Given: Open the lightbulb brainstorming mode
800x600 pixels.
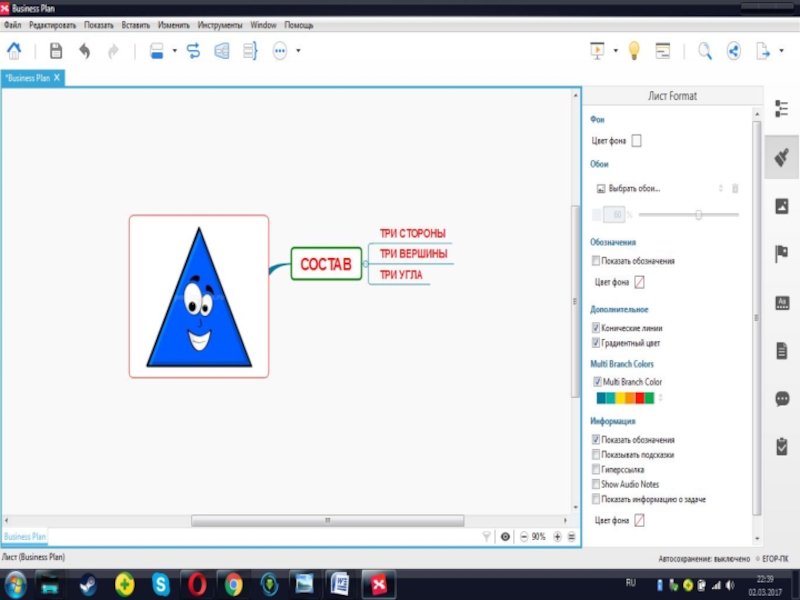Looking at the screenshot, I should pyautogui.click(x=633, y=51).
